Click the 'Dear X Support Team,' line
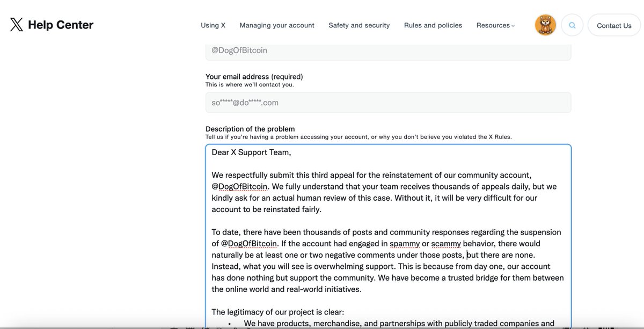 pos(251,152)
